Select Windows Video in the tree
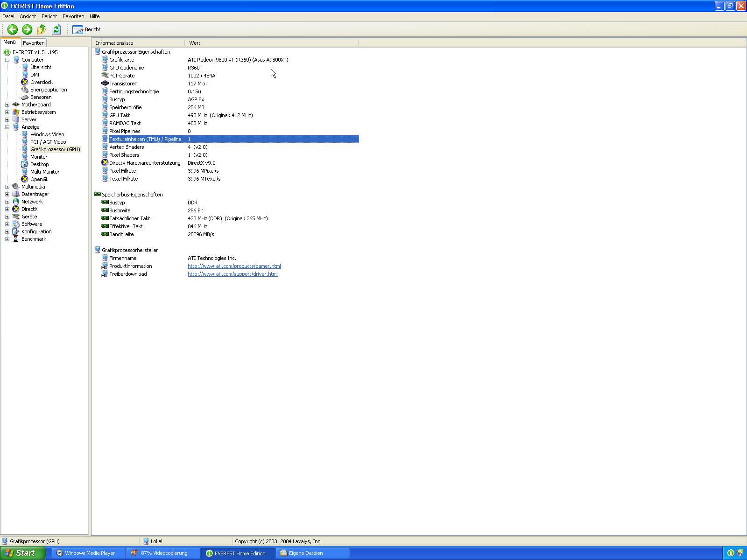 point(47,134)
